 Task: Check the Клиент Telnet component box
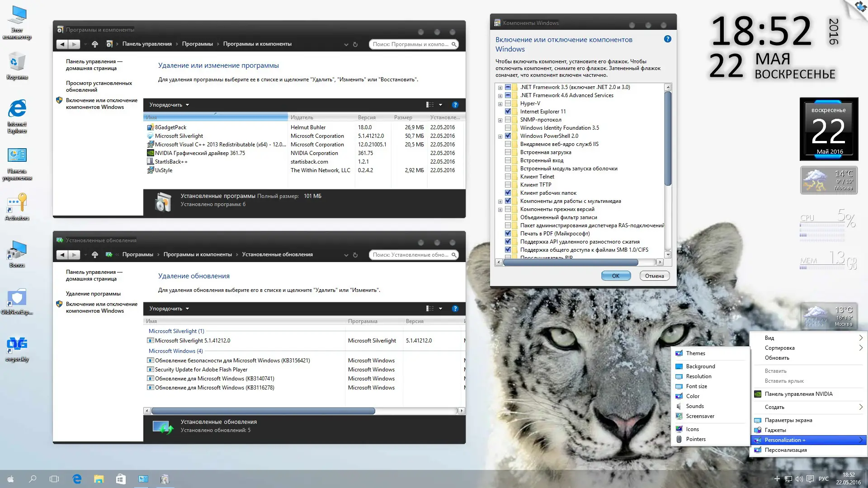tap(508, 177)
